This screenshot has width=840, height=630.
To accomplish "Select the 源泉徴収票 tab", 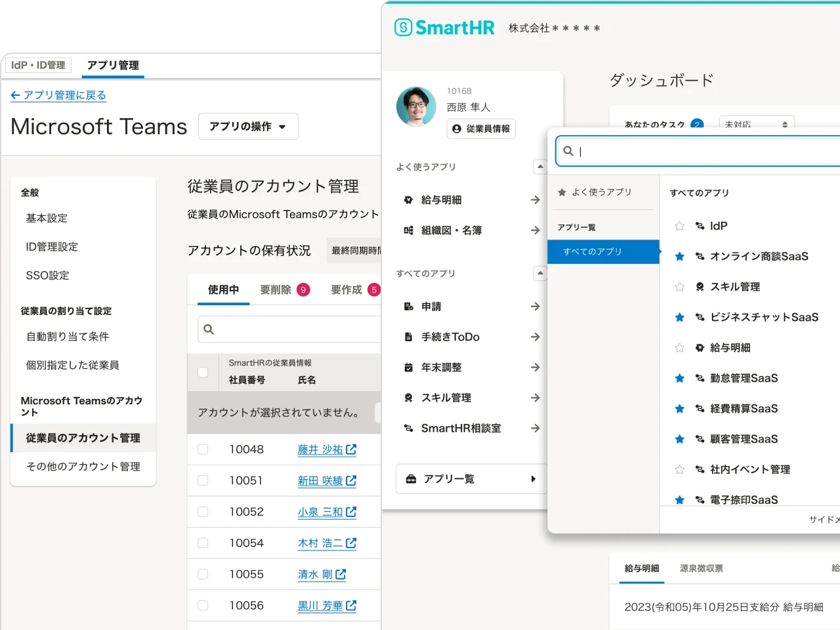I will point(702,568).
